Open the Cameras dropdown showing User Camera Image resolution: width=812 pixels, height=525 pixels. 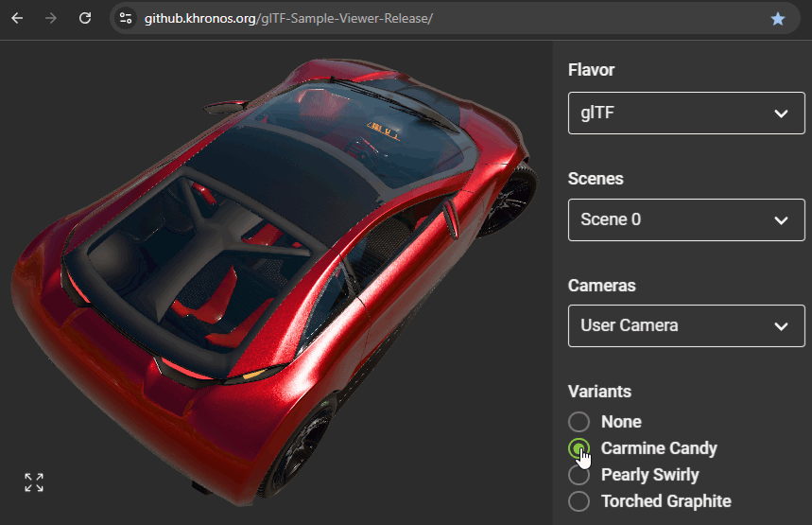coord(686,325)
